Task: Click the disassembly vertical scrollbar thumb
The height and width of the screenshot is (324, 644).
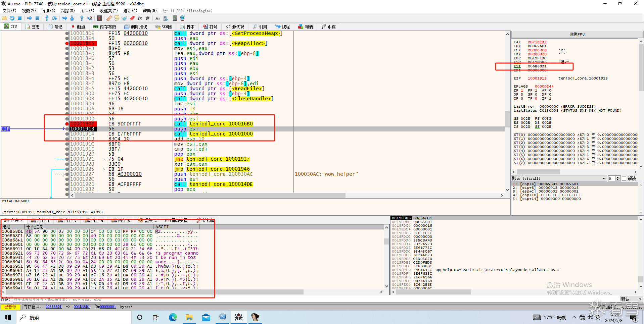Action: [x=507, y=119]
